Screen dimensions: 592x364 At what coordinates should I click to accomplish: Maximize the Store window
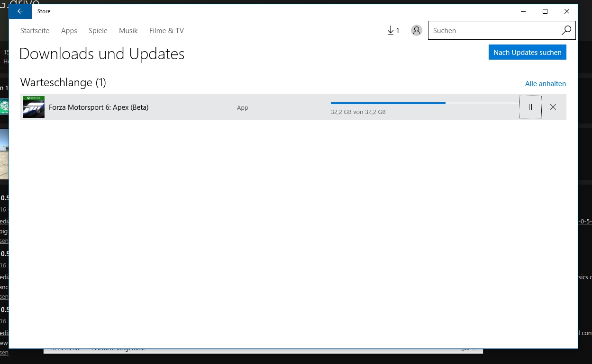[x=545, y=11]
